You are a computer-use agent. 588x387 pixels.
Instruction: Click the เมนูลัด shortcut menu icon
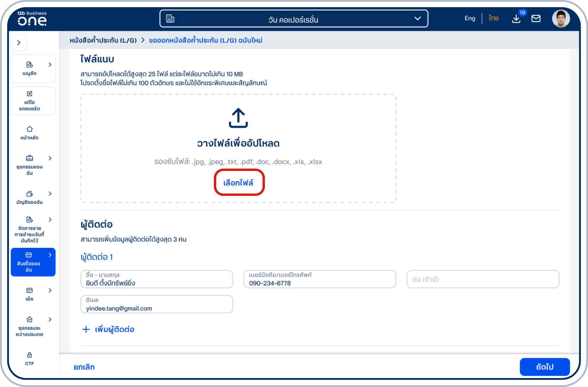pyautogui.click(x=29, y=65)
